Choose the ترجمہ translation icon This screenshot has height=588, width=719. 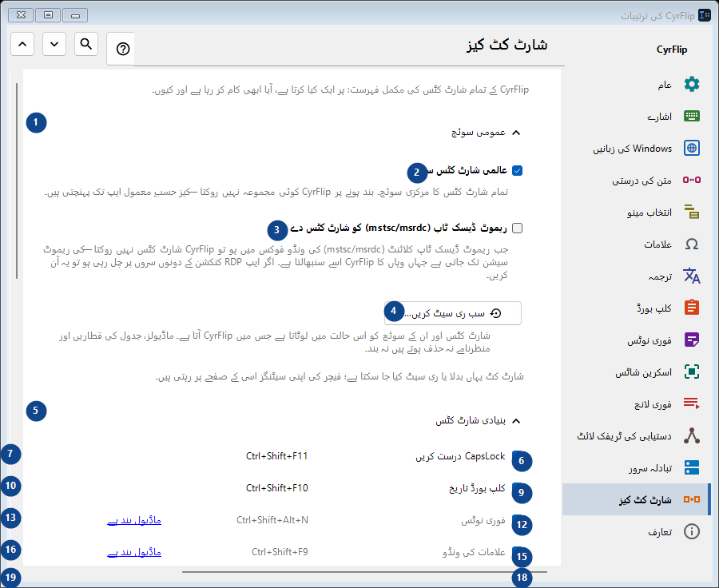(692, 276)
